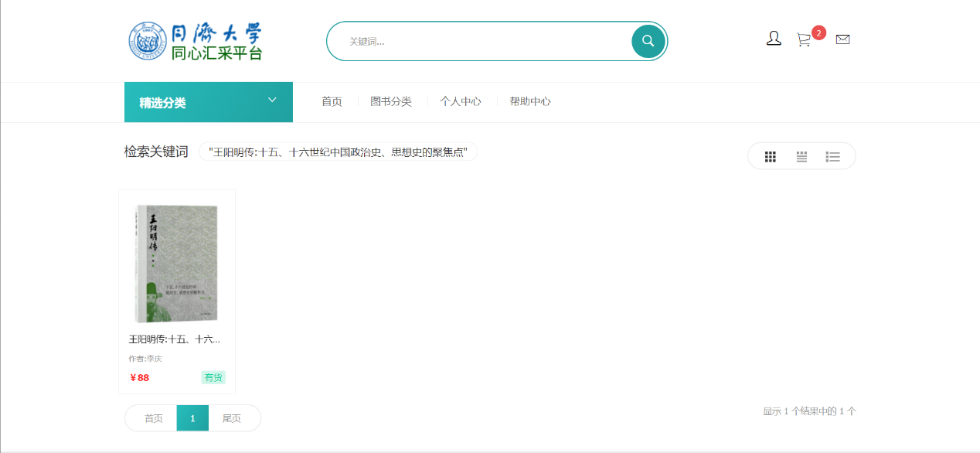
Task: Switch to detailed list view
Action: 832,157
